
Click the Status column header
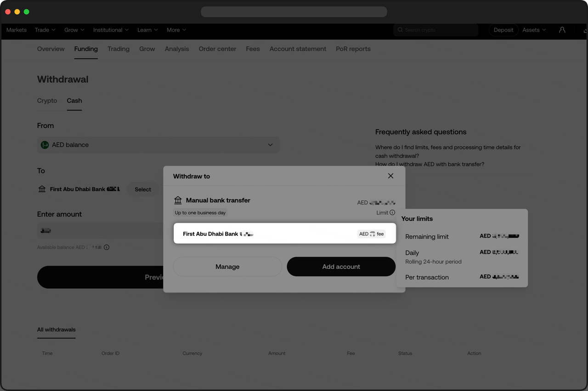pyautogui.click(x=405, y=353)
